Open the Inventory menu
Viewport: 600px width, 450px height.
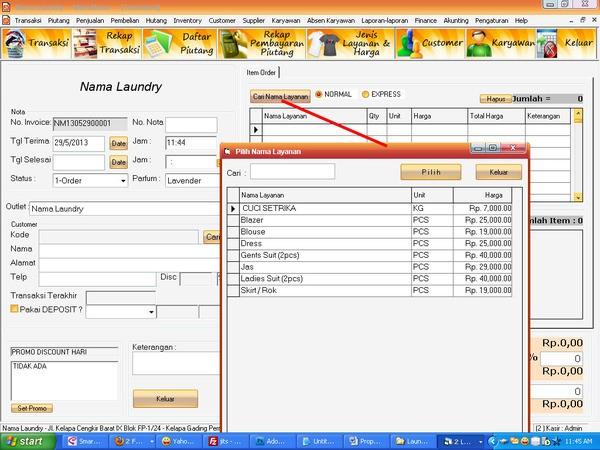point(187,20)
